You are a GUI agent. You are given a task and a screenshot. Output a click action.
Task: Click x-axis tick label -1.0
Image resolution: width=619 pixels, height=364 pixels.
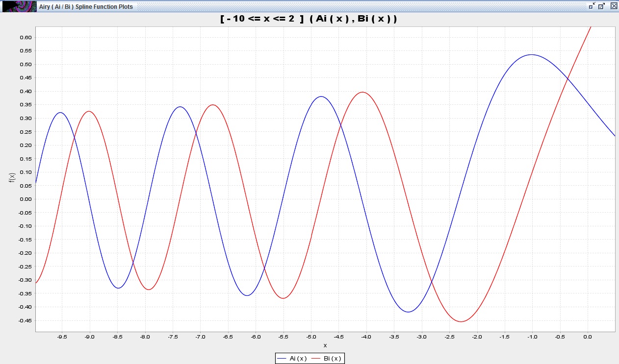[x=533, y=337]
